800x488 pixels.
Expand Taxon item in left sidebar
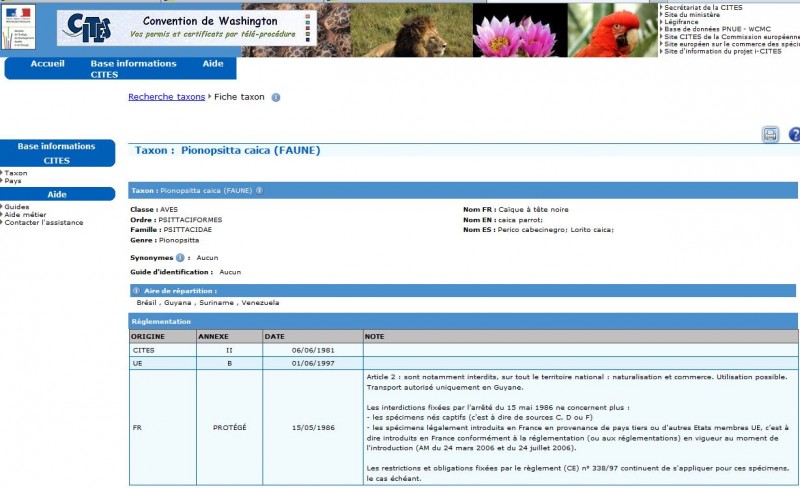coord(16,173)
